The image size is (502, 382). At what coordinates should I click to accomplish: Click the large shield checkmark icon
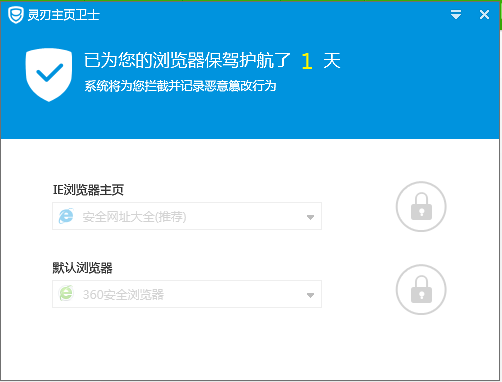[x=49, y=75]
